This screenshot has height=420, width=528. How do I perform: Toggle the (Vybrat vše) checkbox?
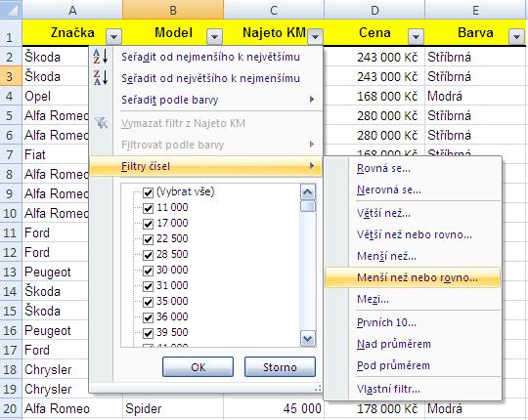(x=148, y=192)
